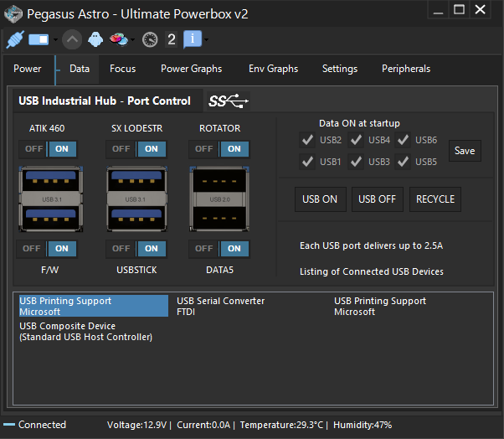Select USB Serial Converter FTDI entry

(221, 306)
